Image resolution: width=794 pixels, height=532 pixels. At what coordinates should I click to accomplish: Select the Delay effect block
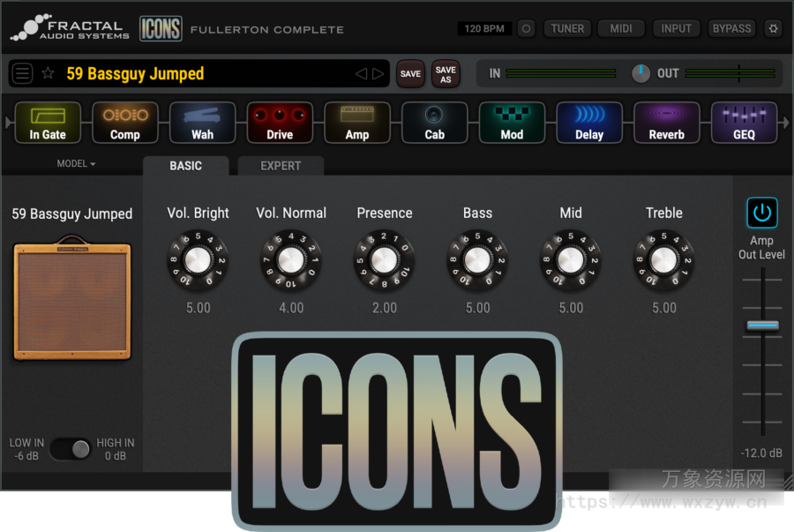click(x=589, y=123)
